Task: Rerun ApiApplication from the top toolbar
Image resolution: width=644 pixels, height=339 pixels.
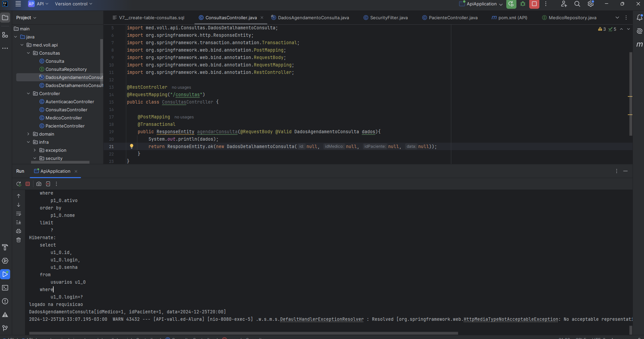Action: pyautogui.click(x=511, y=4)
